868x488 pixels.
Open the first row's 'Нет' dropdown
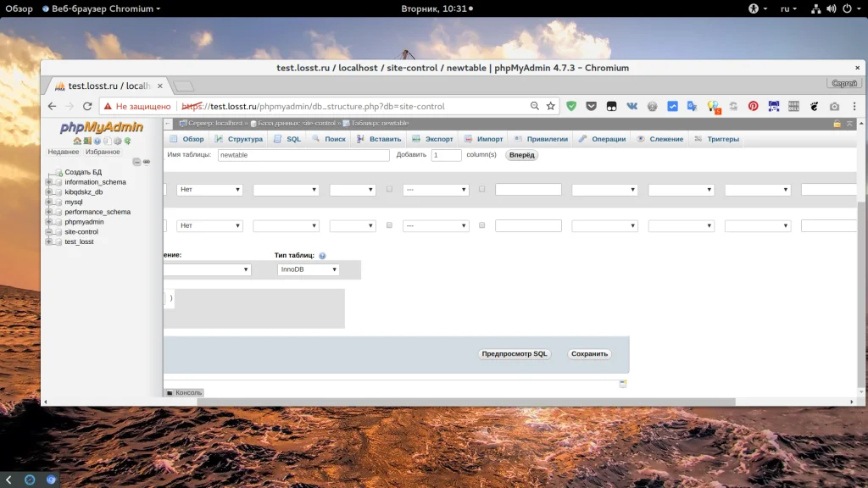[x=209, y=190]
